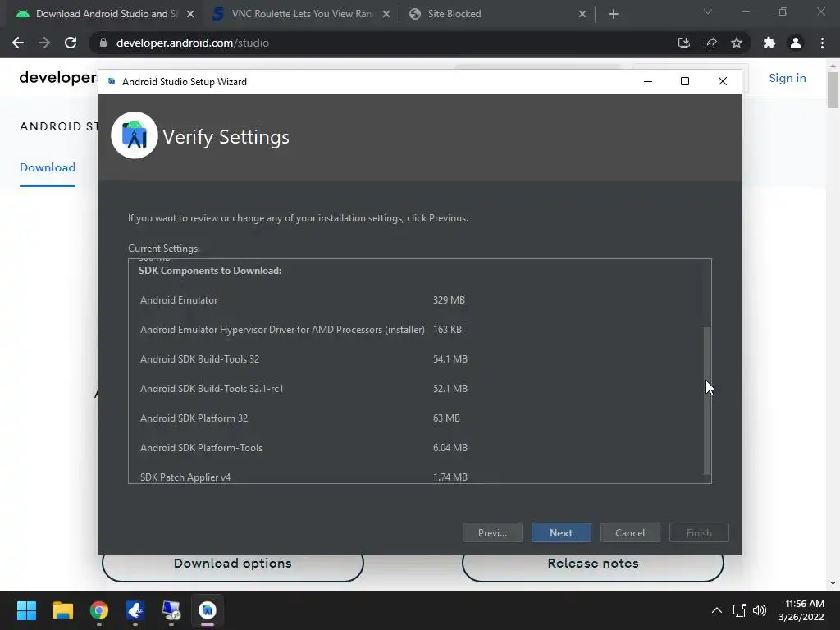Close the Site Blocked tab
840x630 pixels.
582,14
